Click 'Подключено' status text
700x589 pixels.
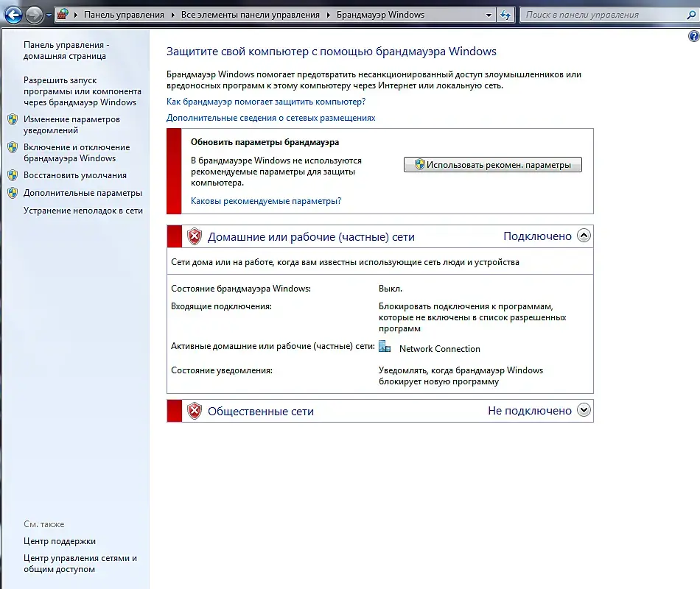tap(537, 236)
